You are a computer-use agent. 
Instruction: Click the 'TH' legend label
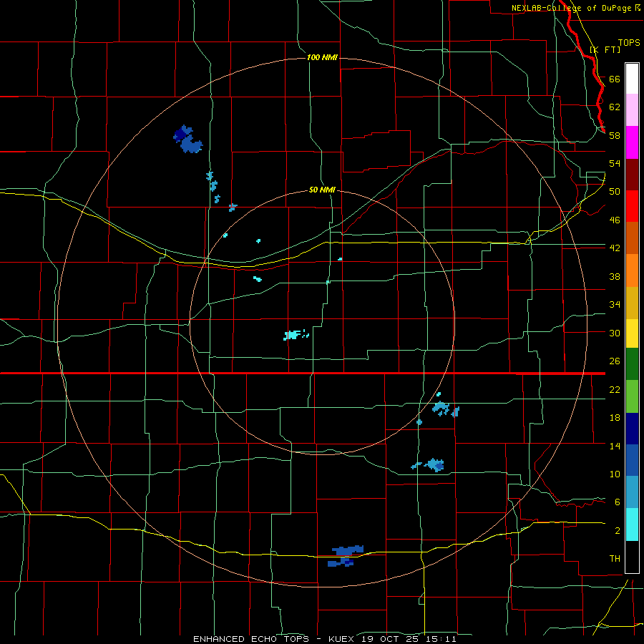[615, 559]
